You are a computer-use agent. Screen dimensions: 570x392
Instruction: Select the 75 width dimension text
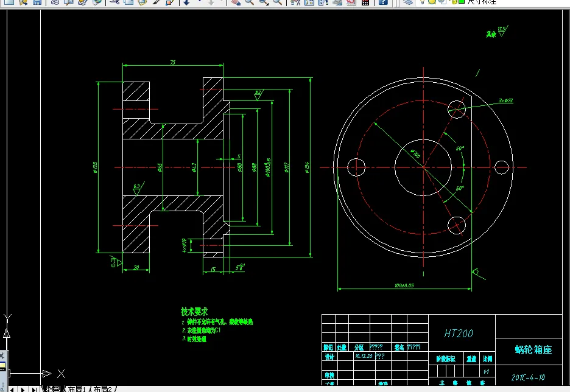pos(173,63)
